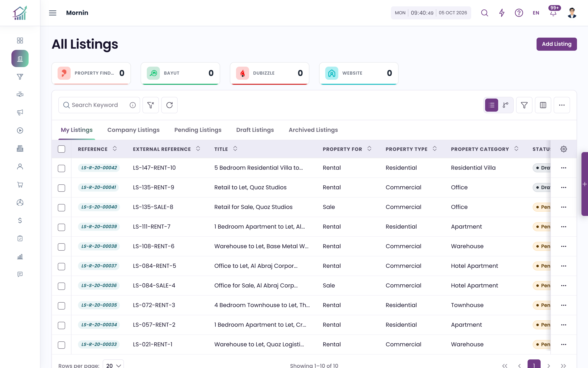The height and width of the screenshot is (368, 588).
Task: Open the filter panel funnel icon
Action: click(x=524, y=105)
